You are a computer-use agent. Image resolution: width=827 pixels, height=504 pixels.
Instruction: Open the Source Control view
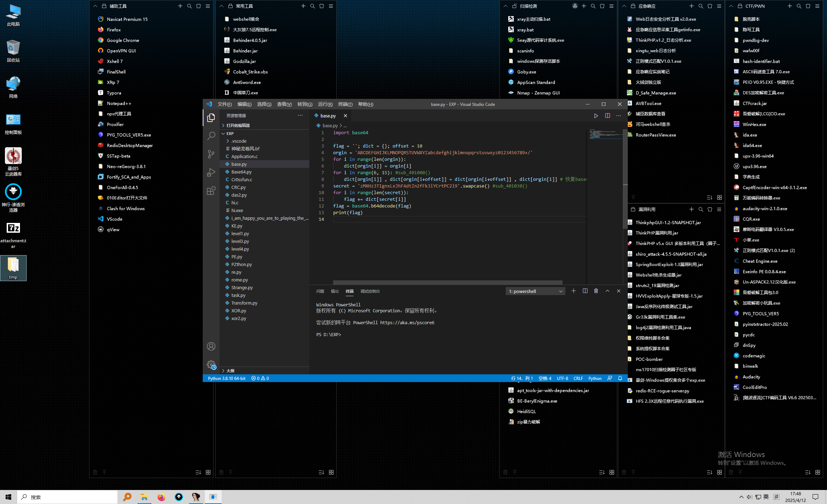(211, 154)
